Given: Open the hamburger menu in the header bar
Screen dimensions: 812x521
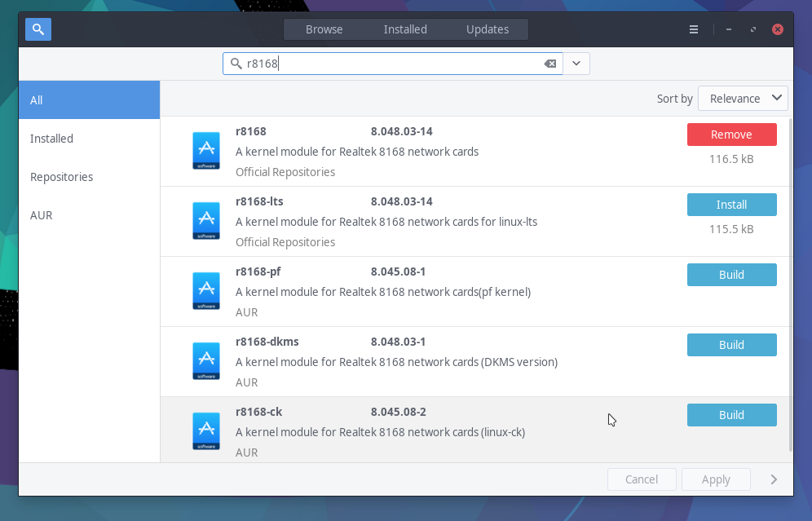Looking at the screenshot, I should point(694,29).
